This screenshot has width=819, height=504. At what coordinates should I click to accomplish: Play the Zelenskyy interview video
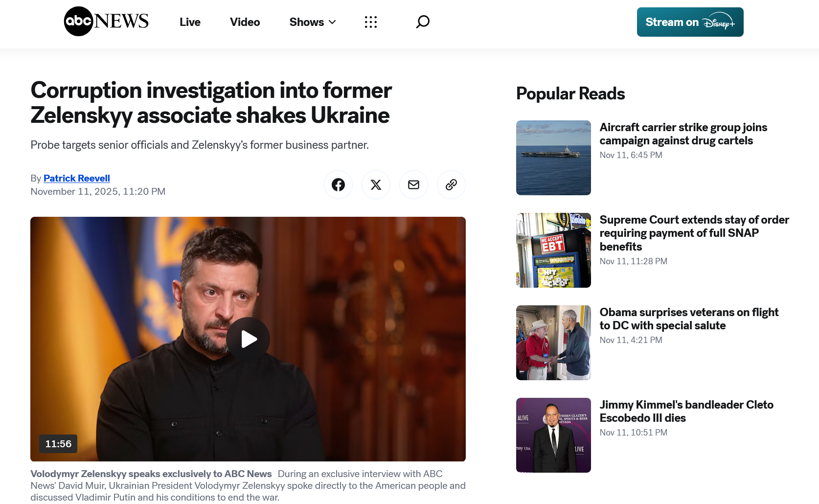tap(248, 339)
